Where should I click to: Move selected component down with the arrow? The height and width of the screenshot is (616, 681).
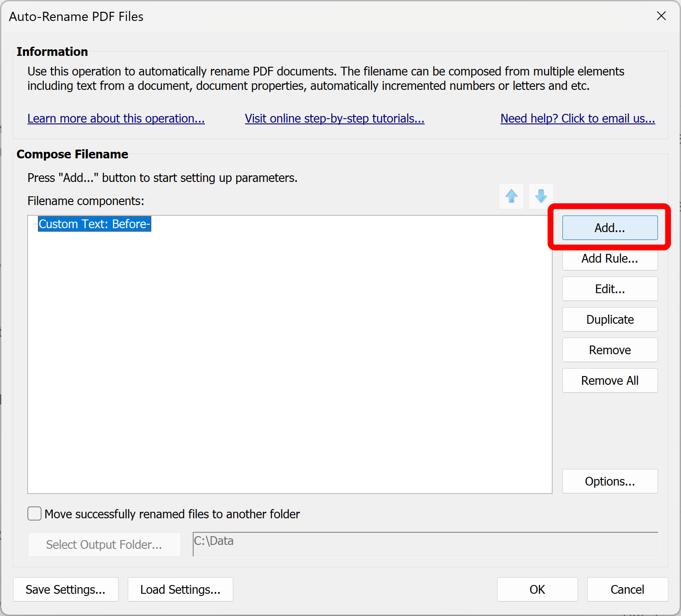pos(541,196)
